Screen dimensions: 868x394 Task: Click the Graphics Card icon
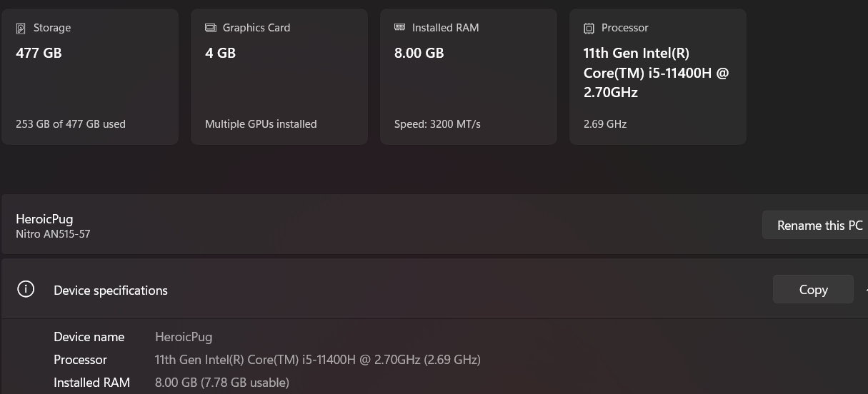point(211,28)
